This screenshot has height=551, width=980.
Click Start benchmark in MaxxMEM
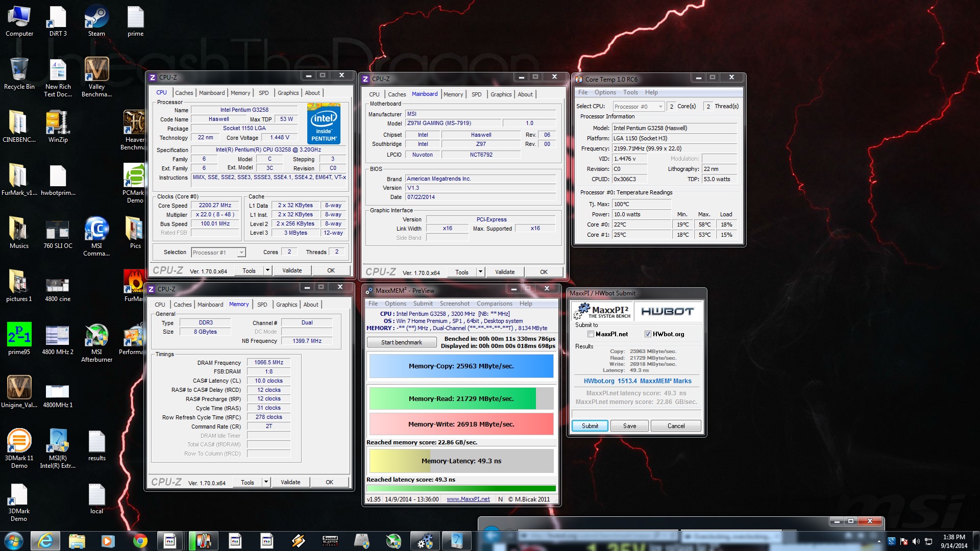[401, 342]
